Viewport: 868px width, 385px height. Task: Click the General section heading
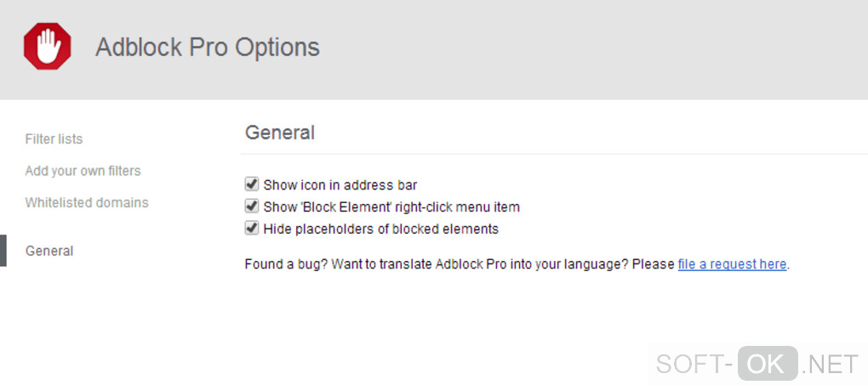pyautogui.click(x=280, y=133)
